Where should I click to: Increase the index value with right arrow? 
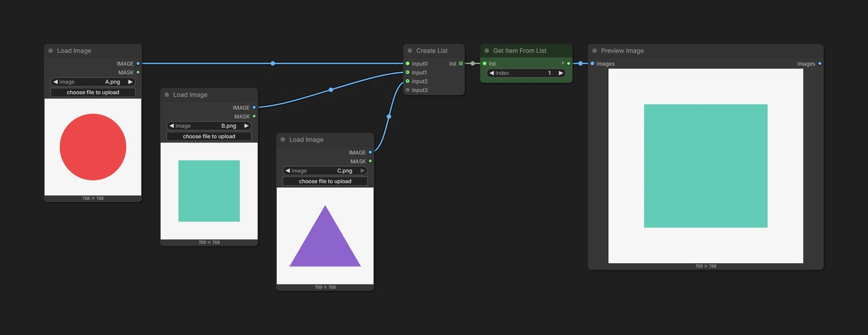561,73
